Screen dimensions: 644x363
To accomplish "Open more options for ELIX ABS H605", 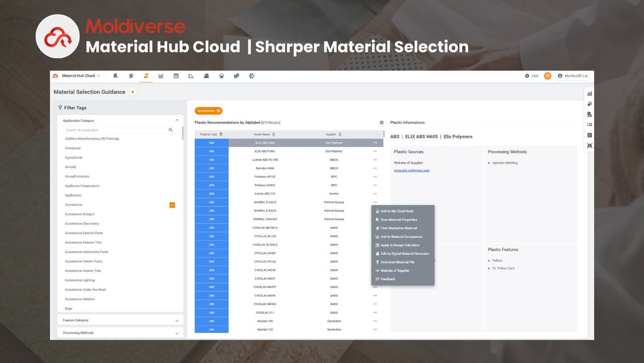I will tap(375, 143).
